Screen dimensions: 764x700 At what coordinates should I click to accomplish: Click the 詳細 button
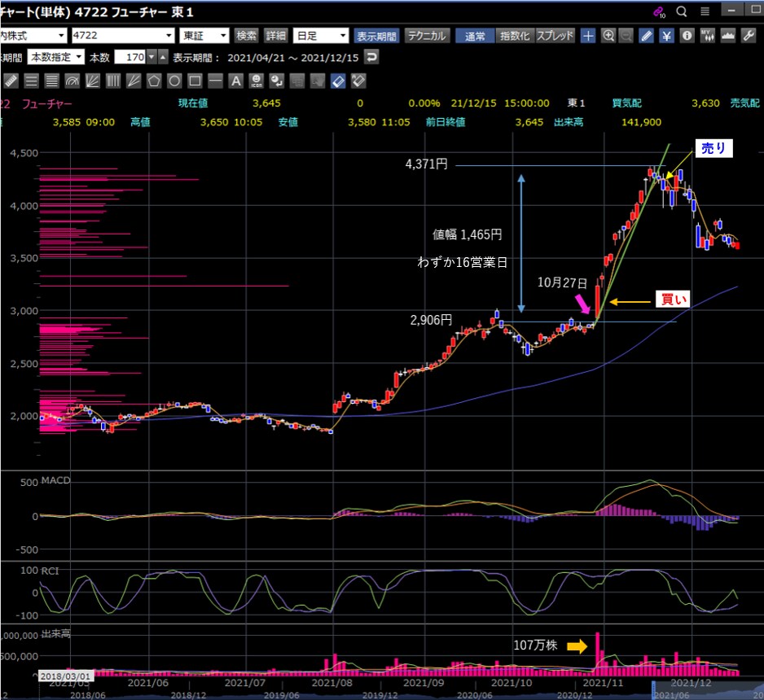(276, 36)
